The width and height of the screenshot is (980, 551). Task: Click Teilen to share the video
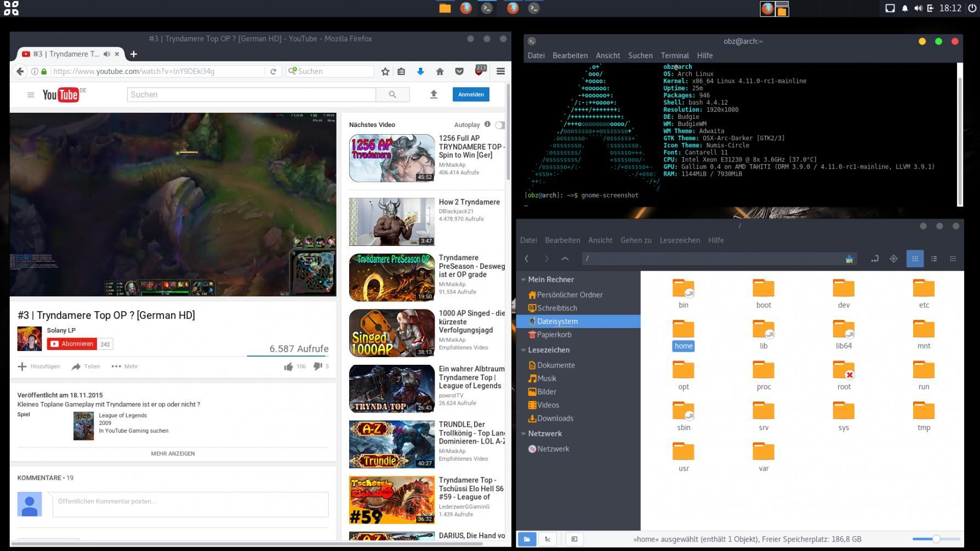pos(86,366)
